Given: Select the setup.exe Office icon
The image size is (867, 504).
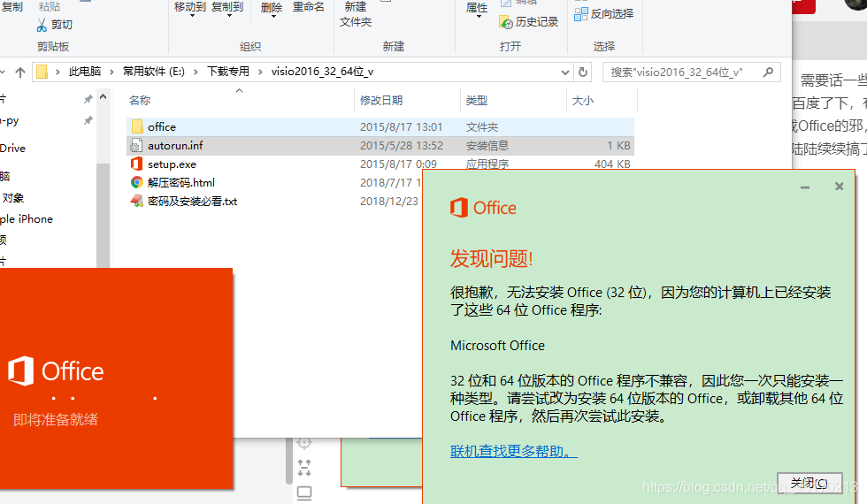Looking at the screenshot, I should [136, 164].
